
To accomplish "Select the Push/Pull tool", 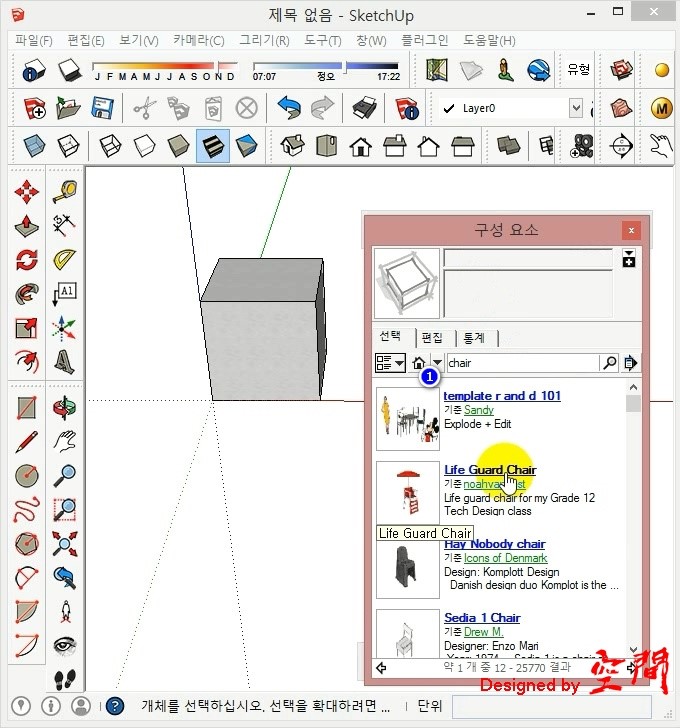I will coord(26,226).
